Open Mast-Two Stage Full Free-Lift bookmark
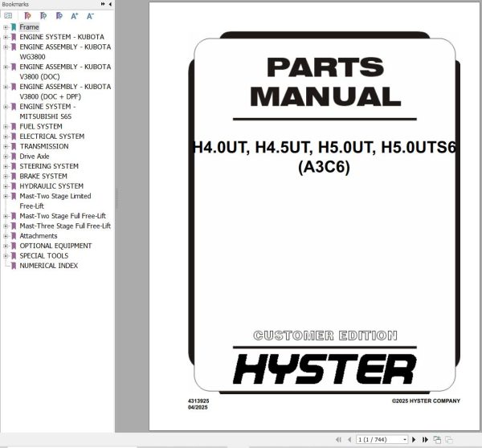482x448 pixels. click(63, 216)
